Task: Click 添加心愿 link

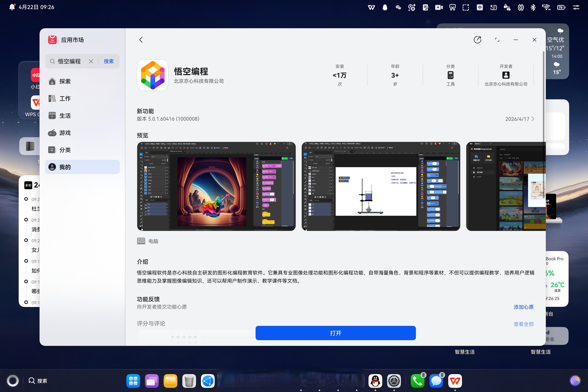Action: pos(524,307)
